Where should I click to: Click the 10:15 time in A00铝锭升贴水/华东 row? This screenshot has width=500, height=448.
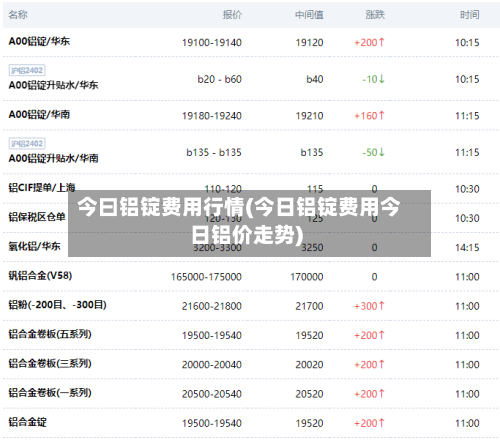pos(467,79)
